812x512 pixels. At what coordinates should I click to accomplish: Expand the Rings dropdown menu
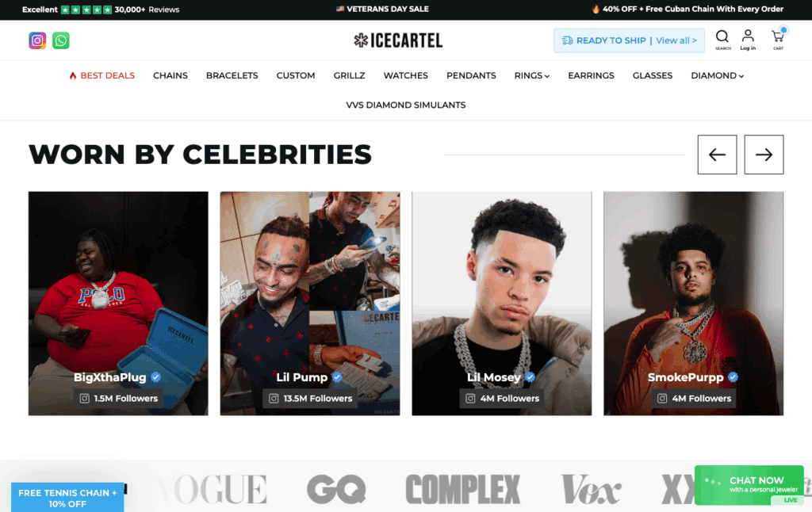[x=532, y=75]
